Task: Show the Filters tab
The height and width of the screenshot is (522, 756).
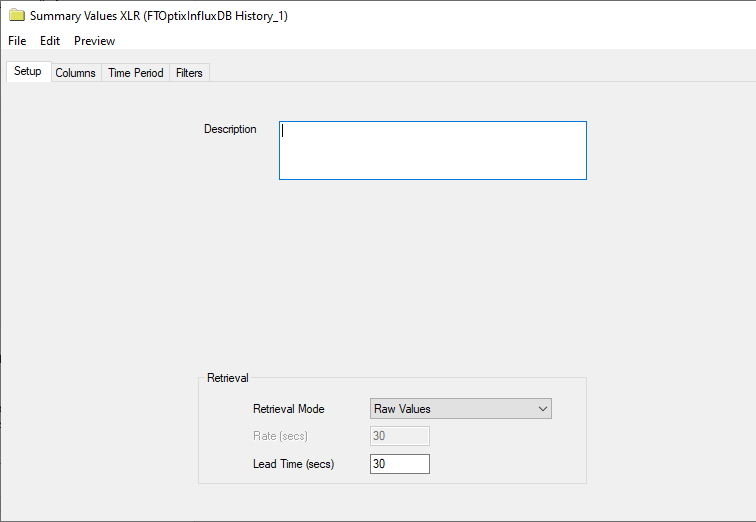Action: point(189,73)
